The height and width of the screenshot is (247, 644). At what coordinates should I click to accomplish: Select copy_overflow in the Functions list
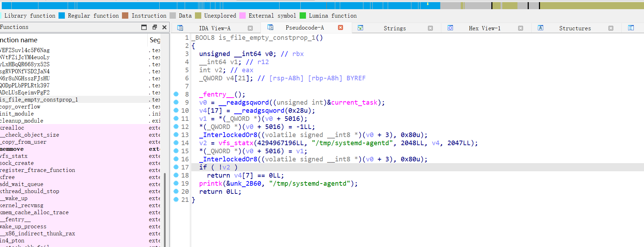[20, 107]
